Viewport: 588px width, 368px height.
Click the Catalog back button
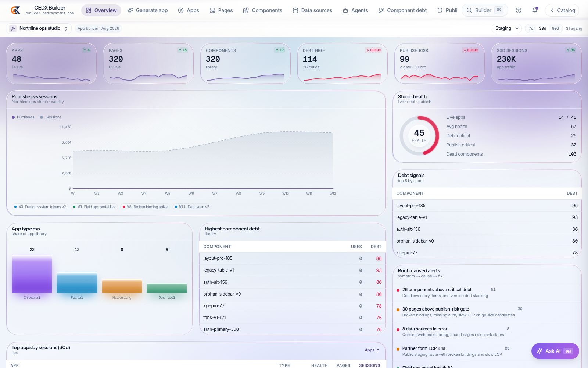pos(562,10)
